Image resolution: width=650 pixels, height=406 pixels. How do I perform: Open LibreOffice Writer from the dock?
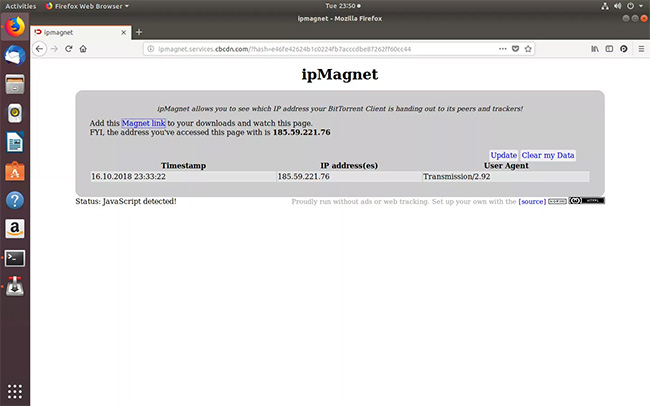tap(15, 142)
